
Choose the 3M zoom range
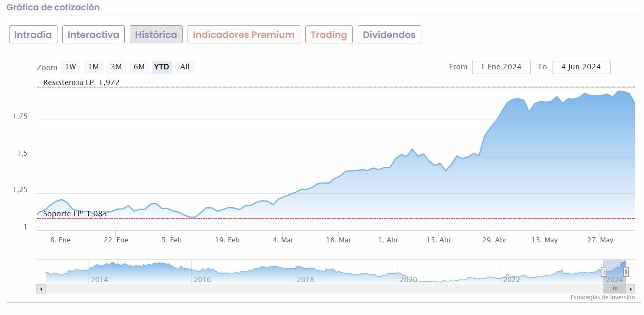pos(116,67)
